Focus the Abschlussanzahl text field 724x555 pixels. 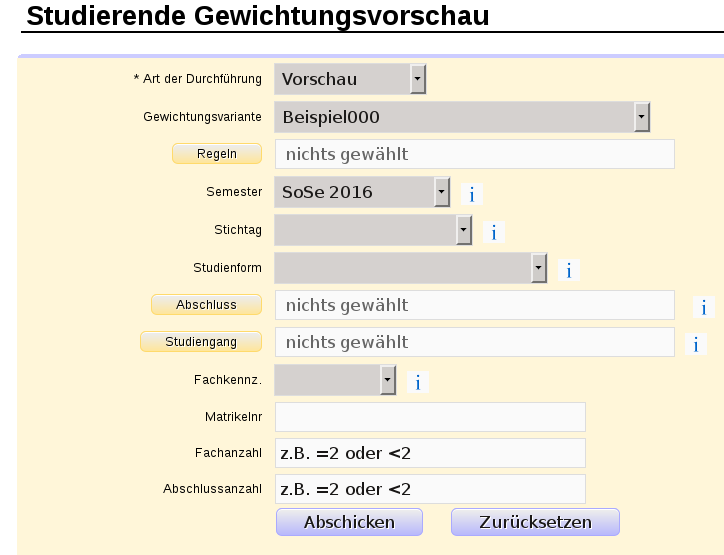tap(430, 489)
